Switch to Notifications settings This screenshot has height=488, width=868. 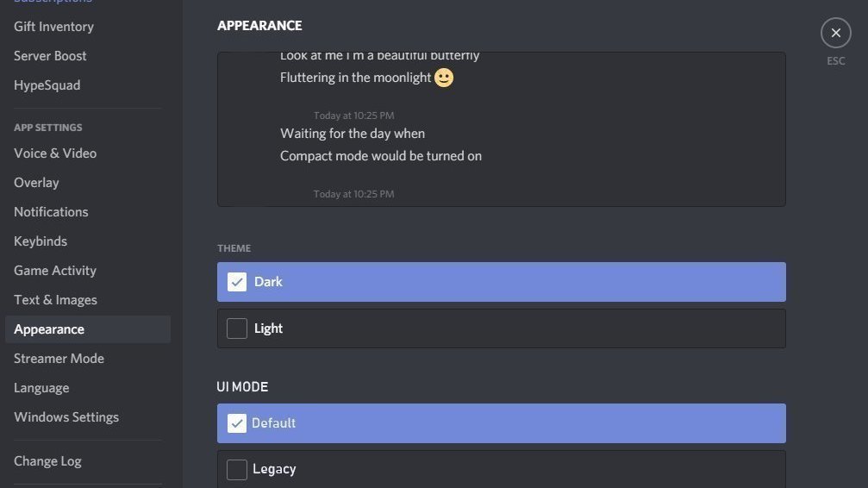click(51, 212)
